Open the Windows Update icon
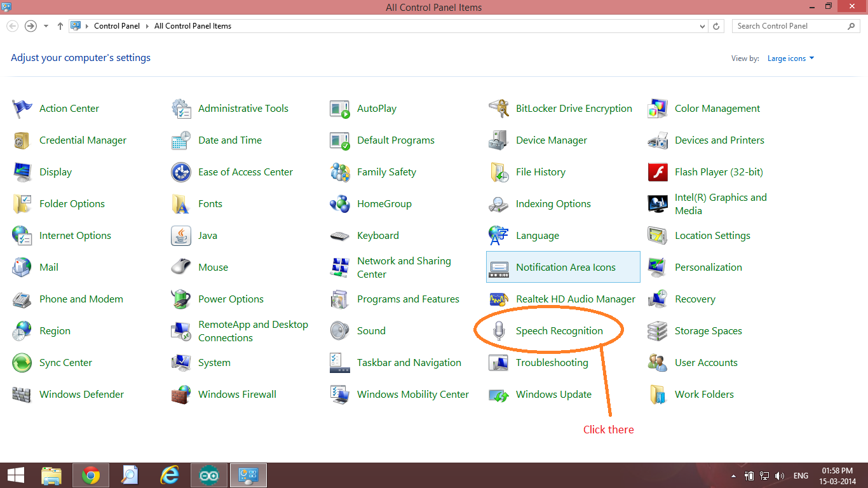 (499, 395)
